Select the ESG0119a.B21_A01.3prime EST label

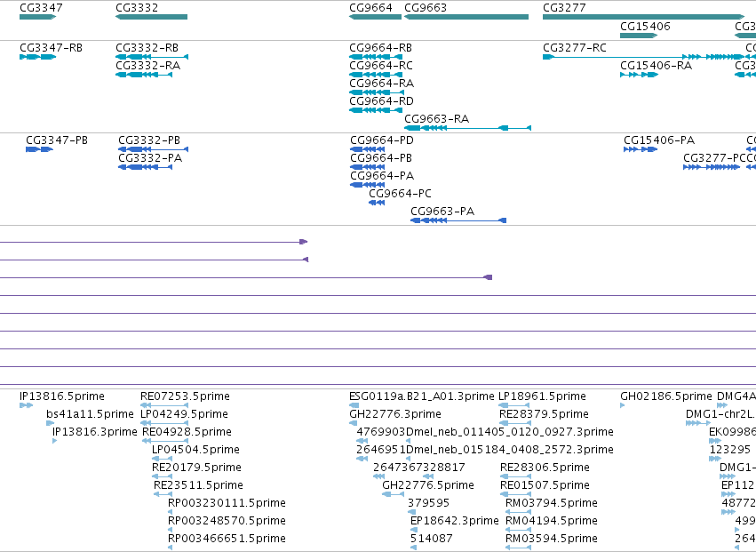point(422,396)
